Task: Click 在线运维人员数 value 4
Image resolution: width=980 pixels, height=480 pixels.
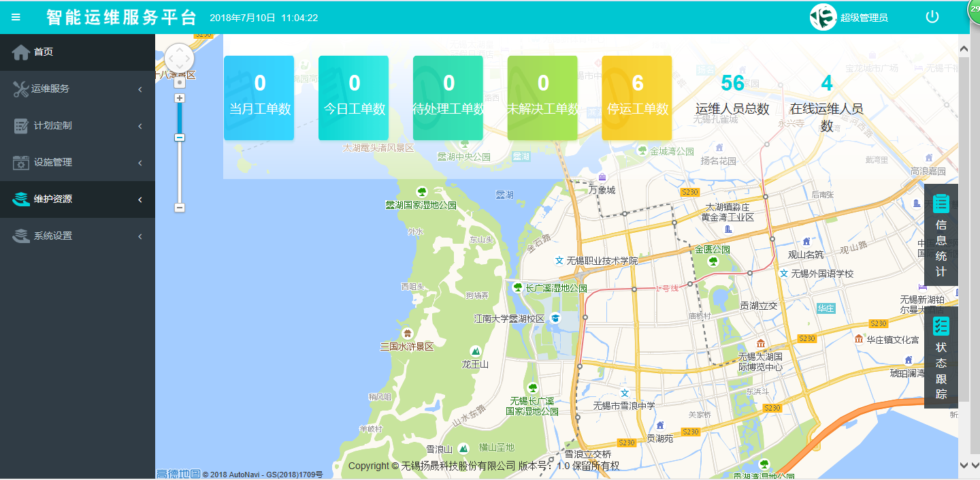Action: [x=826, y=83]
